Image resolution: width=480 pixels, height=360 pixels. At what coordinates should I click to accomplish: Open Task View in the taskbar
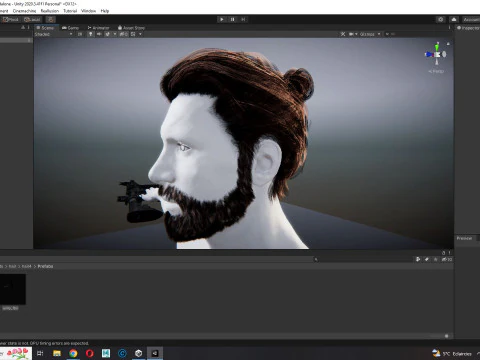(x=40, y=353)
